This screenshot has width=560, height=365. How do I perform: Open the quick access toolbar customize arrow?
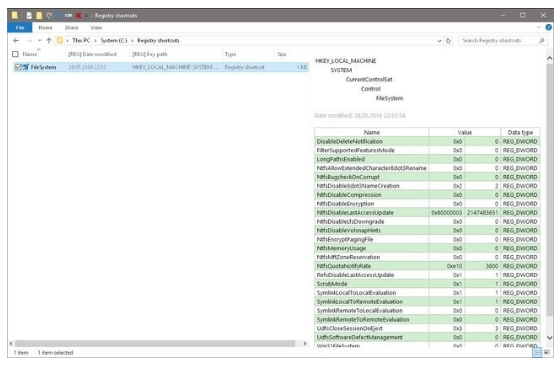pyautogui.click(x=86, y=16)
